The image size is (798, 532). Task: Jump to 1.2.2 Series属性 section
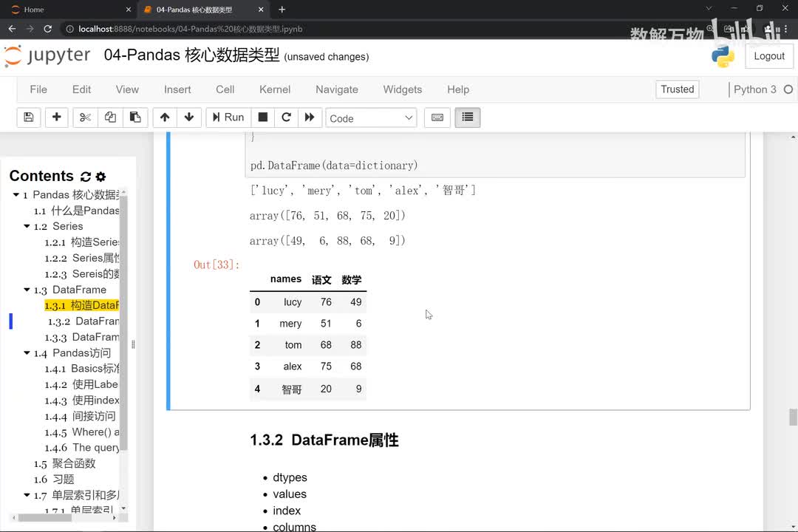82,258
